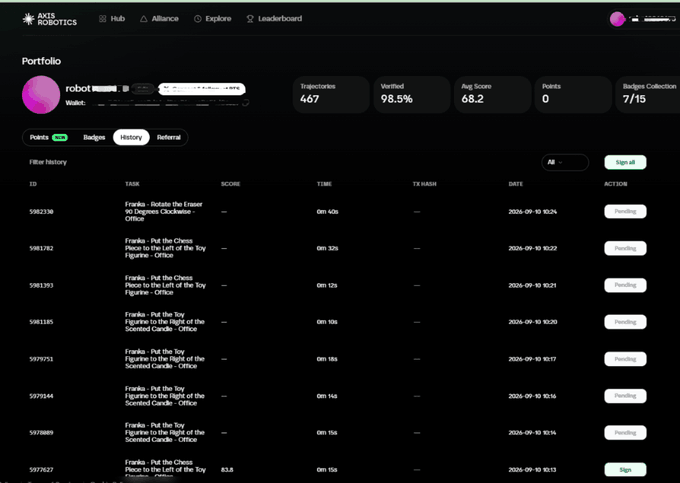Click the Trajectories 467 stat card

click(x=331, y=95)
